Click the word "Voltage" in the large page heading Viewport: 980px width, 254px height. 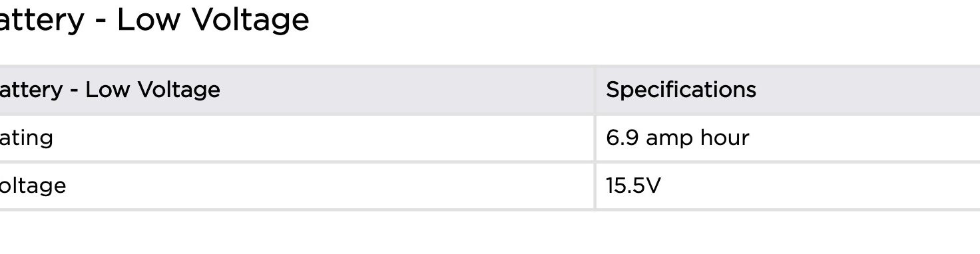click(251, 20)
